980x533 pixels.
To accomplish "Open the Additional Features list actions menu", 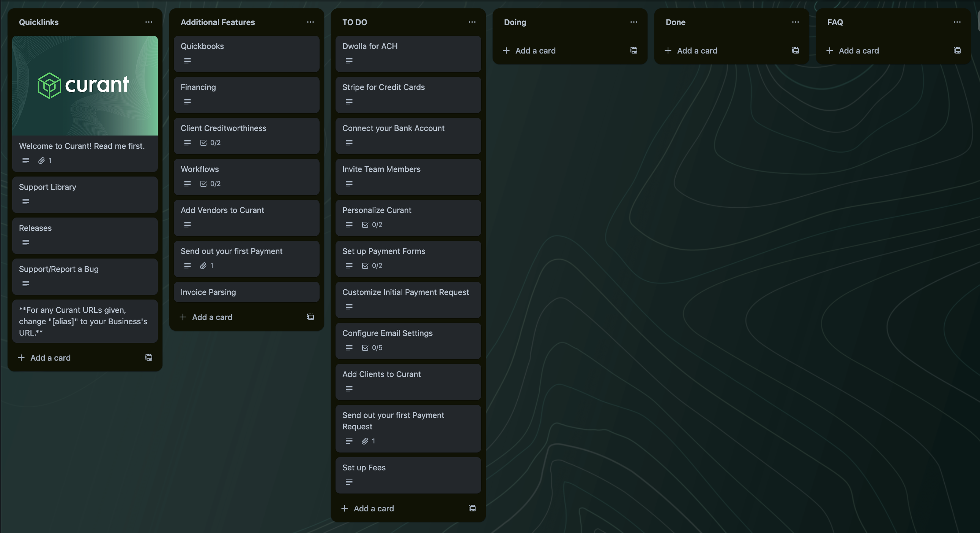I will point(310,22).
